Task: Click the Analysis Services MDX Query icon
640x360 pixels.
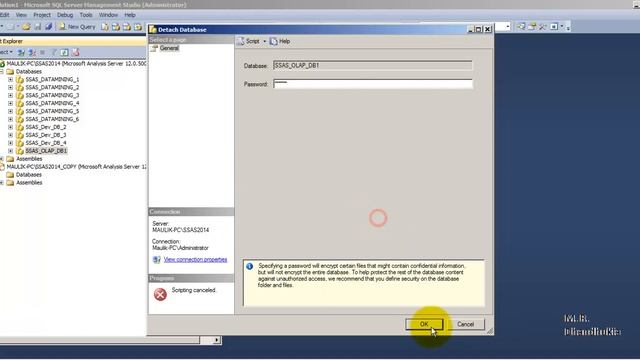Action: point(116,27)
